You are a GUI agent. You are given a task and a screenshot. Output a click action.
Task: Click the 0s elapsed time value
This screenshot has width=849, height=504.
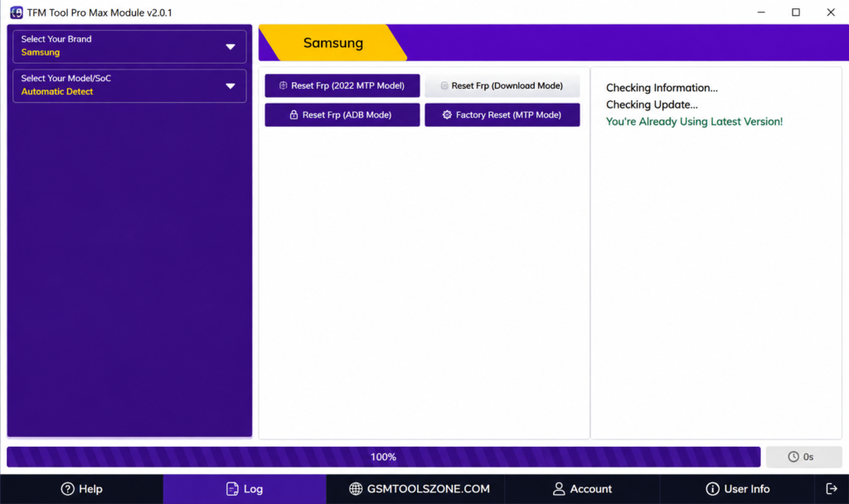(808, 457)
